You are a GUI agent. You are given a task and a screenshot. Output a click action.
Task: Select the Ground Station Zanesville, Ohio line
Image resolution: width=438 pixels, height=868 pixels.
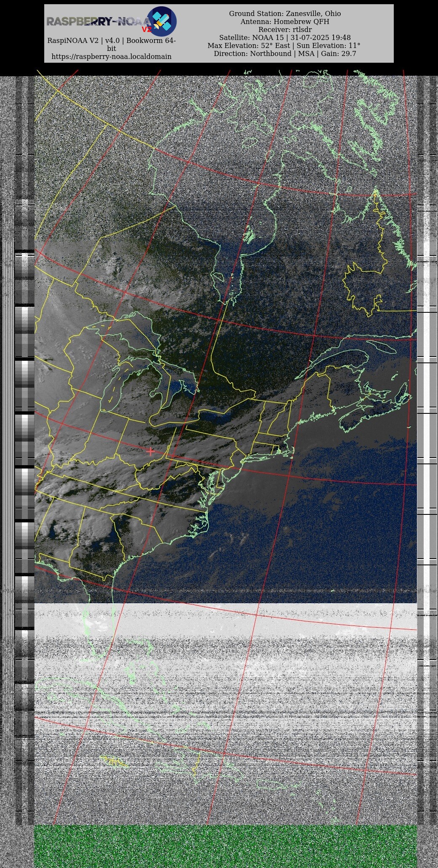coord(285,13)
